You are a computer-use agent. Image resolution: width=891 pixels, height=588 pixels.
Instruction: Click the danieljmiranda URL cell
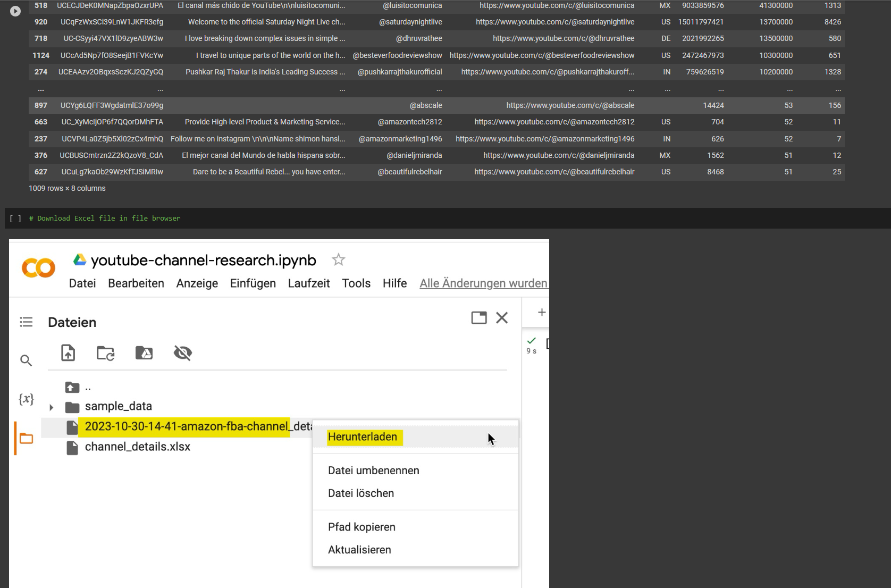point(559,155)
